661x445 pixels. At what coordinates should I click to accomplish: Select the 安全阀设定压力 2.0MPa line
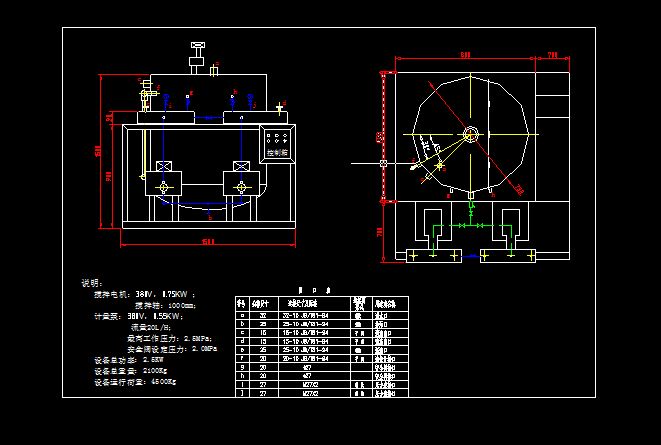172,349
